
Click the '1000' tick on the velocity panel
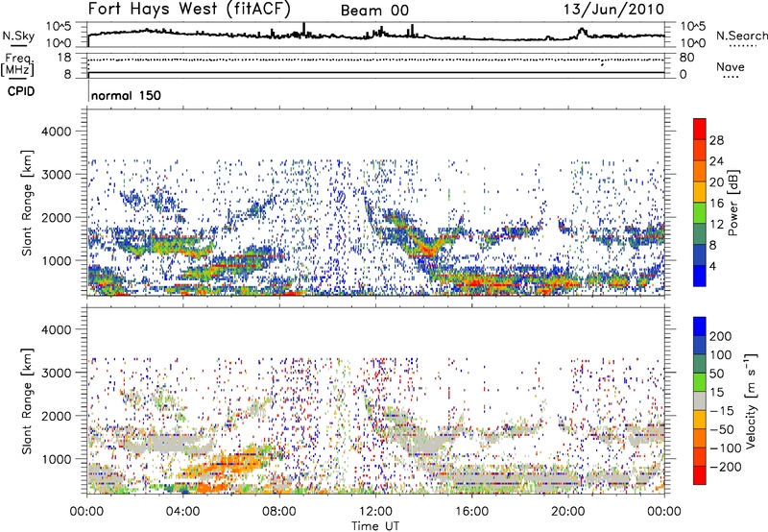(57, 459)
